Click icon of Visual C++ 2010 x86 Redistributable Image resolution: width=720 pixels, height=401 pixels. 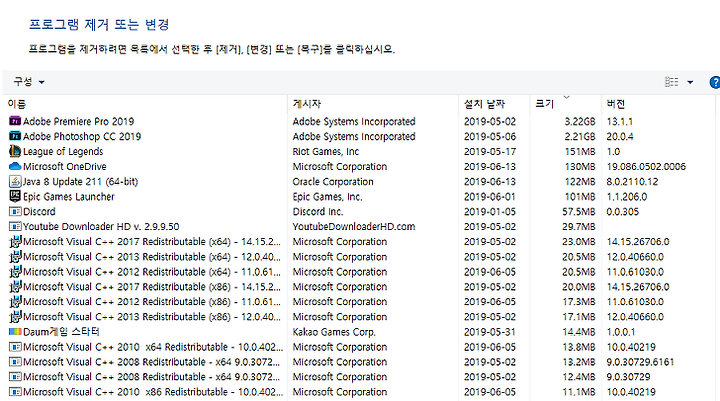[x=15, y=392]
